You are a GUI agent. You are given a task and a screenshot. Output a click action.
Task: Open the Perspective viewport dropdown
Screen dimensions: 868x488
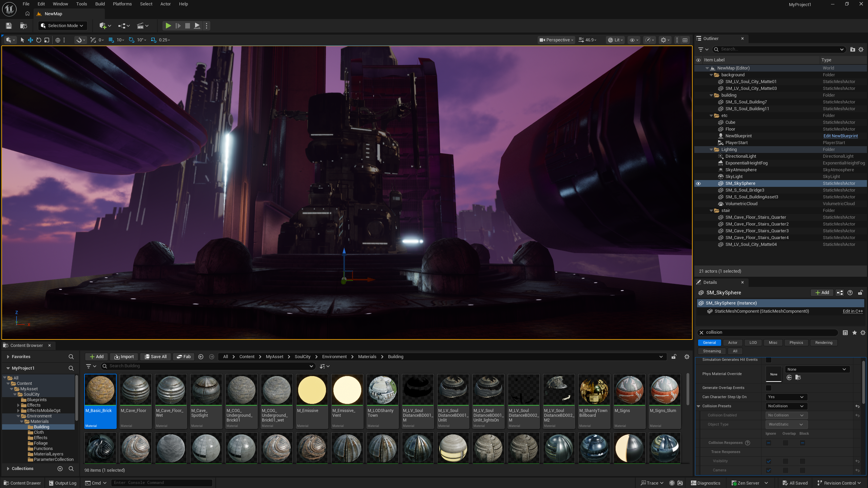556,40
